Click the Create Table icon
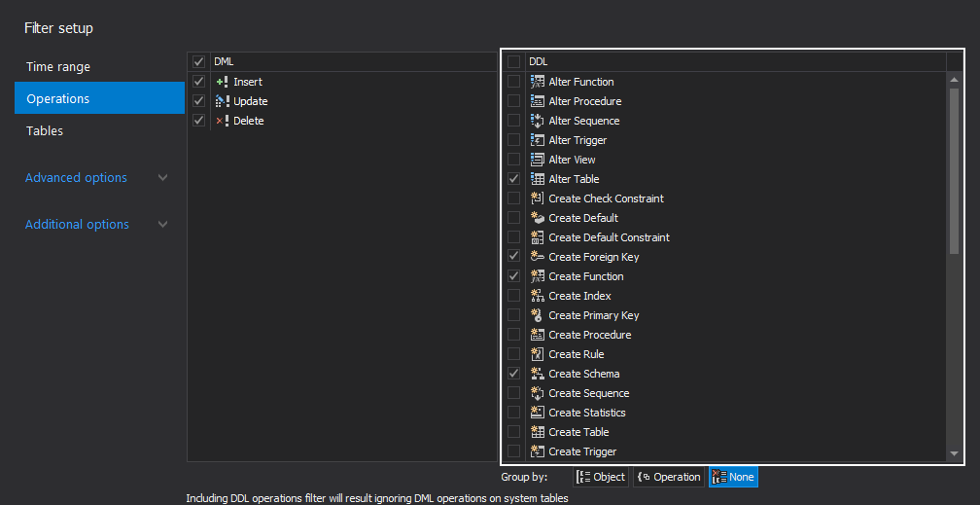The image size is (980, 505). [x=537, y=432]
